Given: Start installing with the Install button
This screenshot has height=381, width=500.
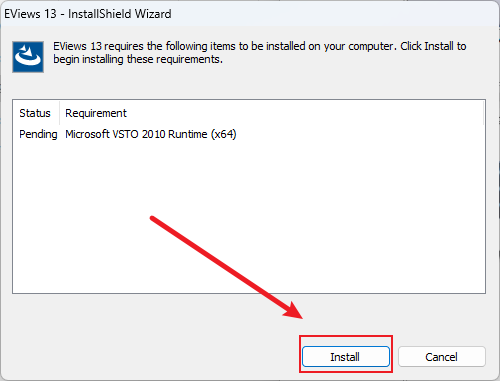Looking at the screenshot, I should [x=346, y=357].
